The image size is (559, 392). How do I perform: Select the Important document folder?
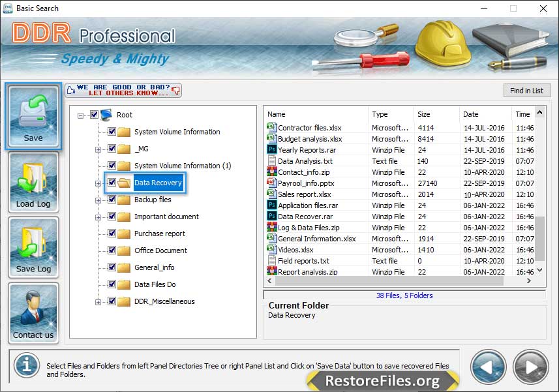pyautogui.click(x=166, y=217)
